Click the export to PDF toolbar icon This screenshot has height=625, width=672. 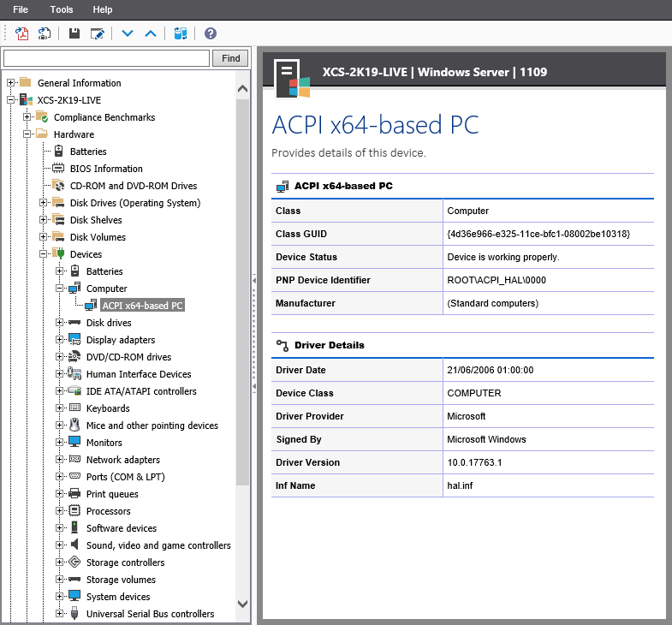tap(22, 33)
